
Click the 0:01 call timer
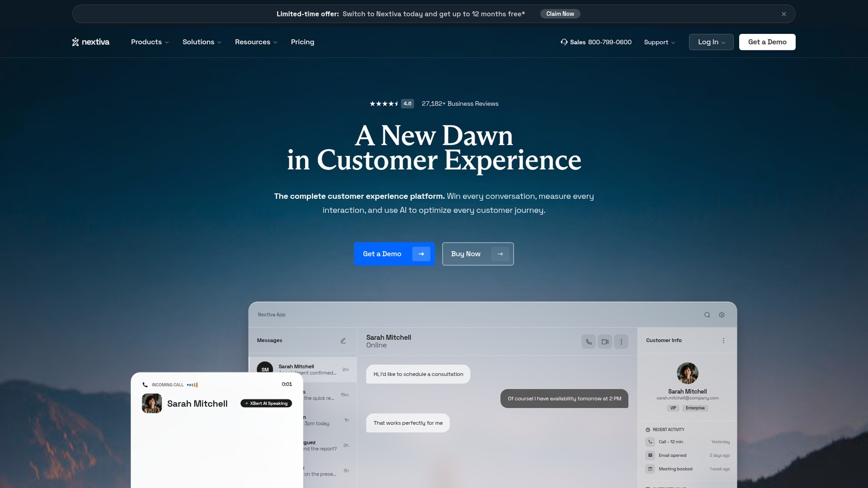(287, 384)
